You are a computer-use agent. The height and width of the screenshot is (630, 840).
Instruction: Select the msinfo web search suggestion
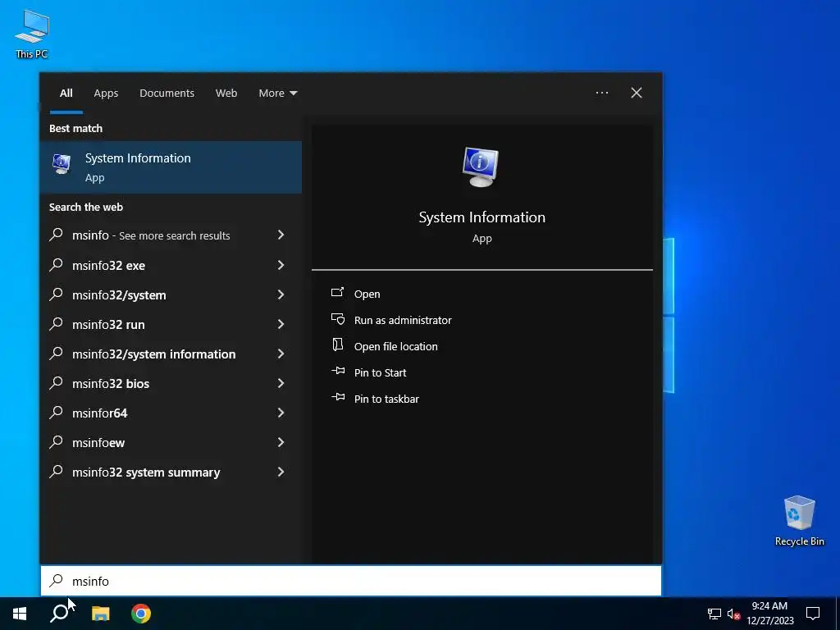171,235
